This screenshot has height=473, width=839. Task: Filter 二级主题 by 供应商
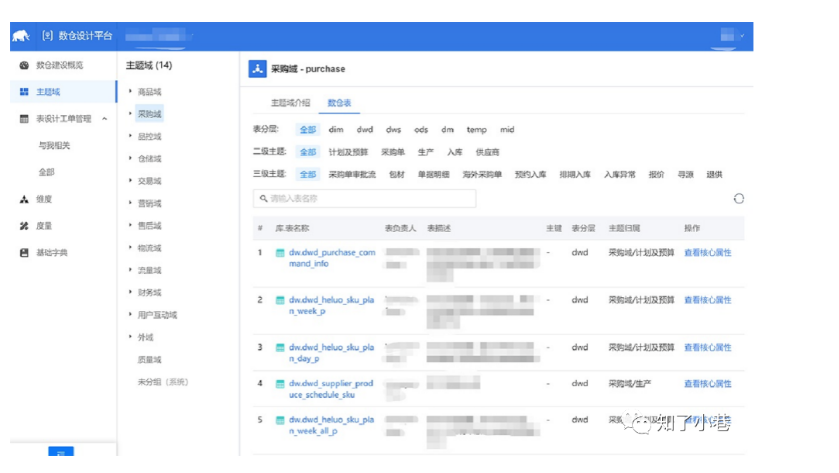click(487, 152)
